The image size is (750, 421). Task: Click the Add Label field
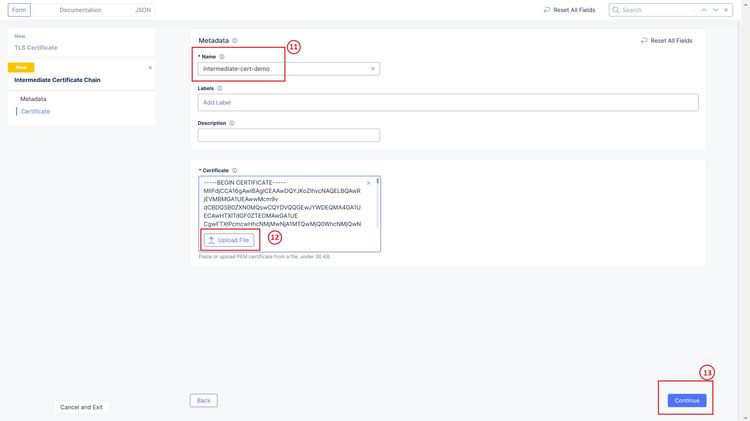(x=448, y=102)
